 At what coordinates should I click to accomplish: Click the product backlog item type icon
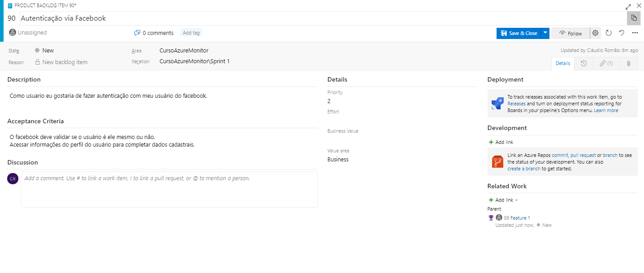point(10,5)
